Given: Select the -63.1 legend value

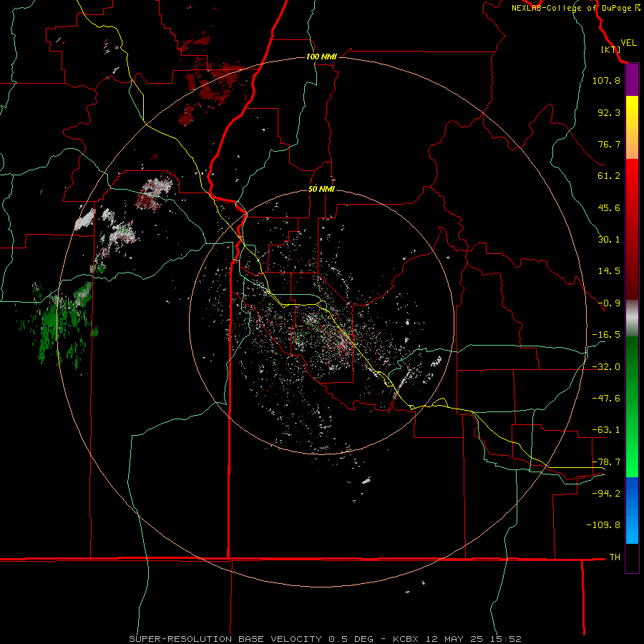Looking at the screenshot, I should [606, 430].
